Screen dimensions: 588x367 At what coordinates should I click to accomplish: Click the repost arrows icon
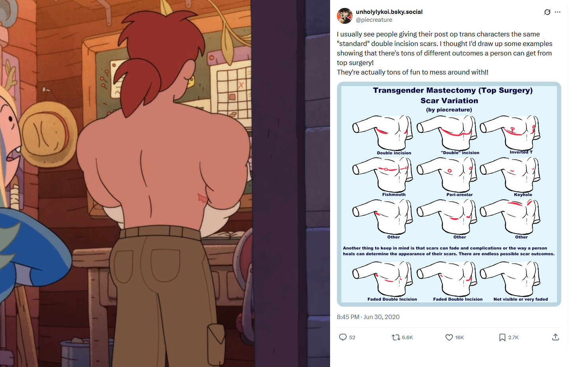pos(396,337)
